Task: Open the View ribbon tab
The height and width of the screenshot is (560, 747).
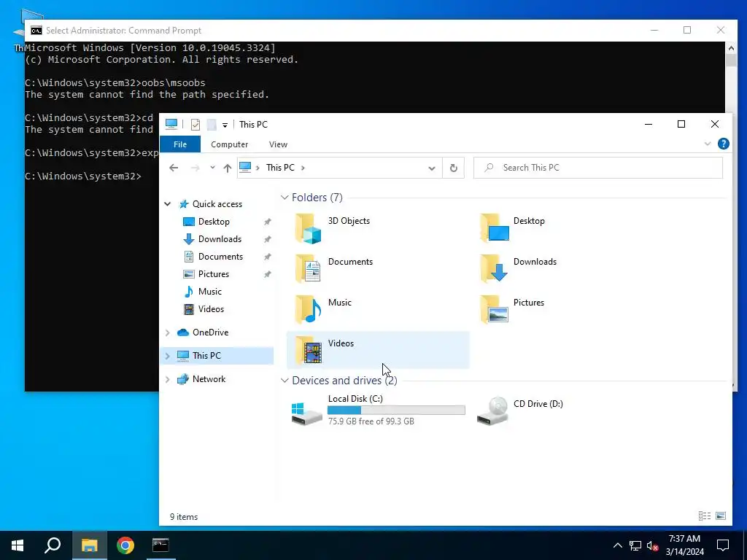Action: pos(278,144)
